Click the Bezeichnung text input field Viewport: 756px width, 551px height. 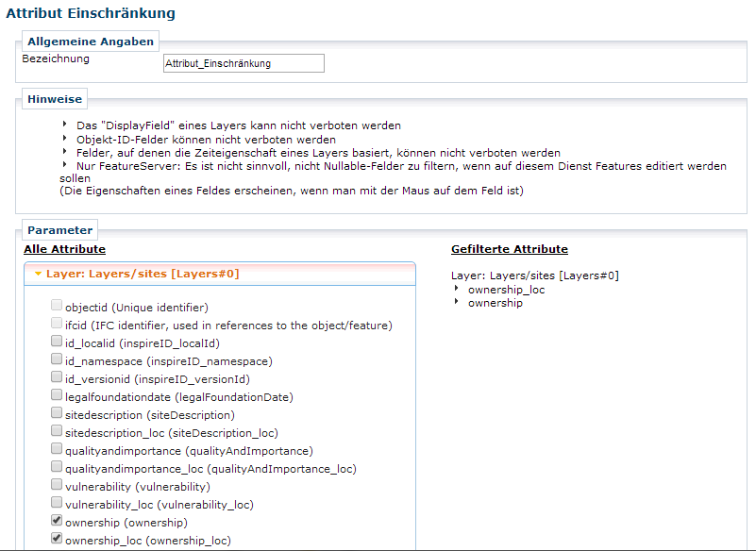[x=244, y=63]
